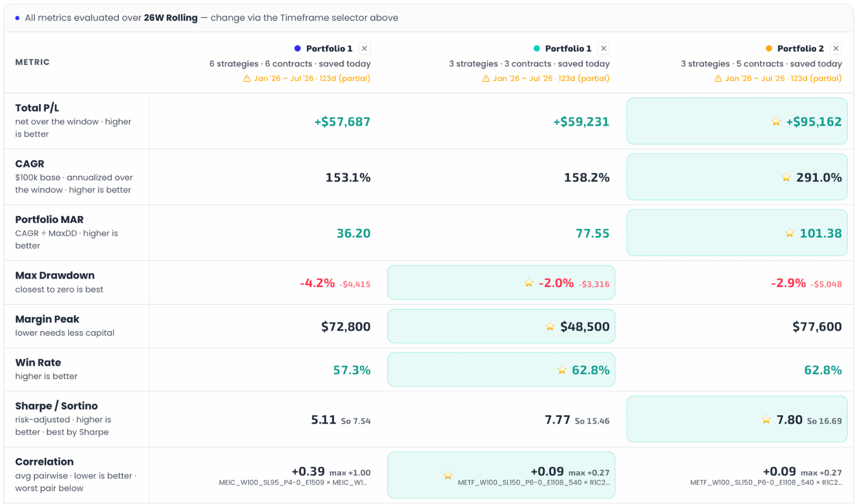This screenshot has width=856, height=504.
Task: Click Portfolio 2's unstarred '62.8%' Win Rate
Action: 823,370
